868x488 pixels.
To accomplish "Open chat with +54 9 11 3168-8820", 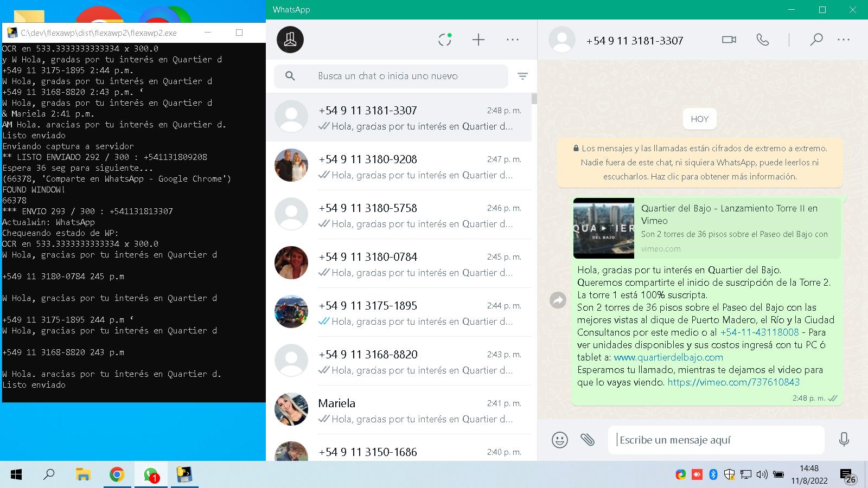I will pos(399,361).
